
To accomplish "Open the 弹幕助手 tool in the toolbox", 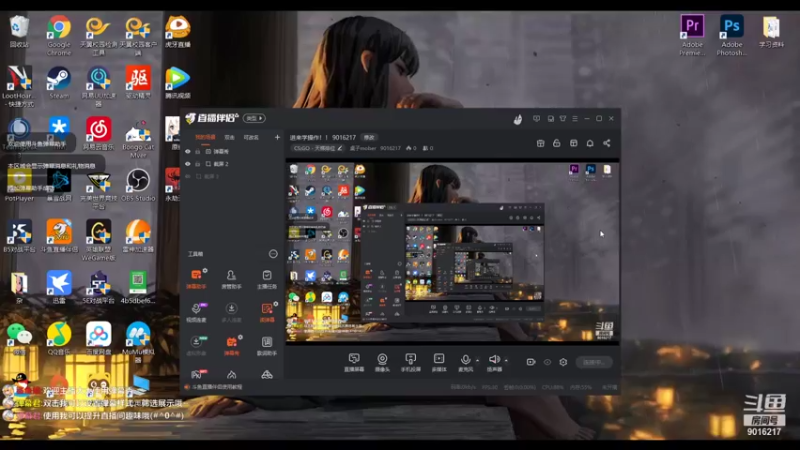I will 196,280.
